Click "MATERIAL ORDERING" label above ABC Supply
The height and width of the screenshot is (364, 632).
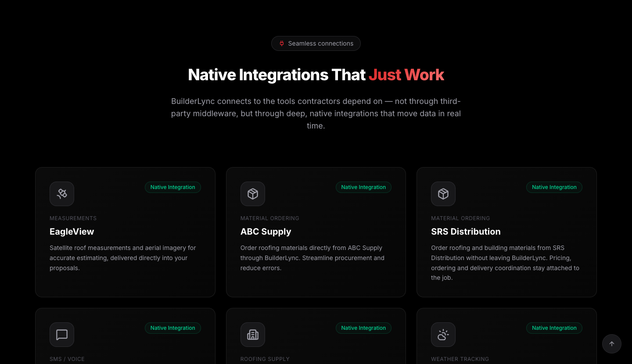pos(269,218)
